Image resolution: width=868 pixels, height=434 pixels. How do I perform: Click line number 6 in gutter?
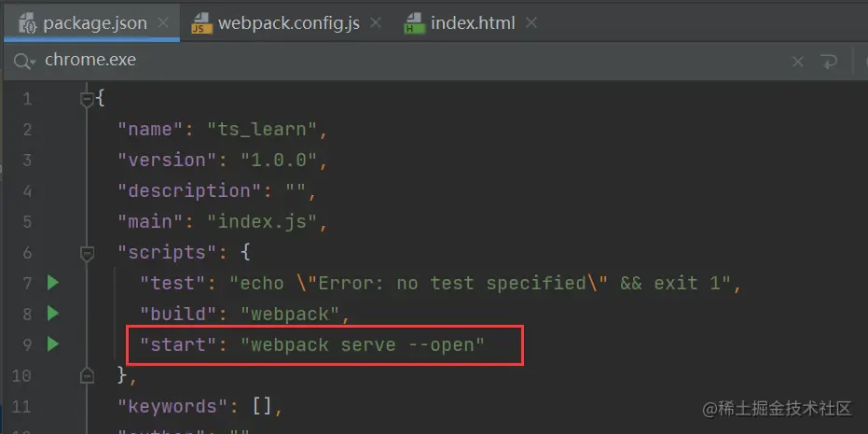tap(26, 253)
